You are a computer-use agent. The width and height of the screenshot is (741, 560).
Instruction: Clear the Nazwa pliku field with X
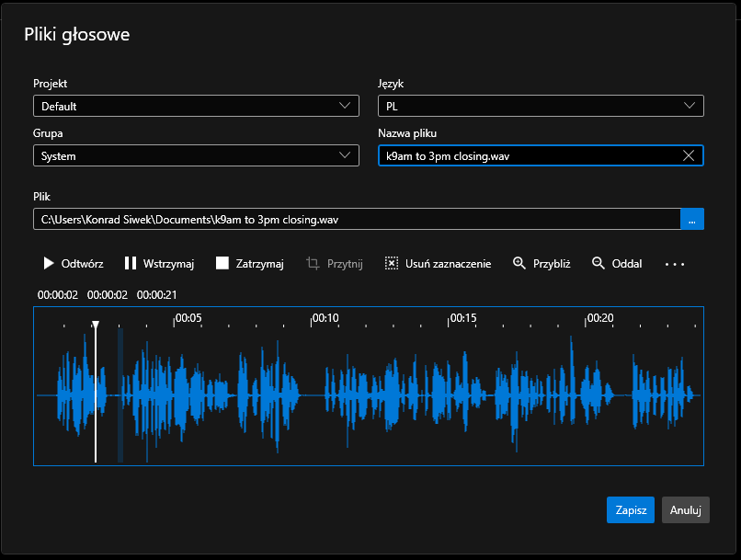(689, 156)
